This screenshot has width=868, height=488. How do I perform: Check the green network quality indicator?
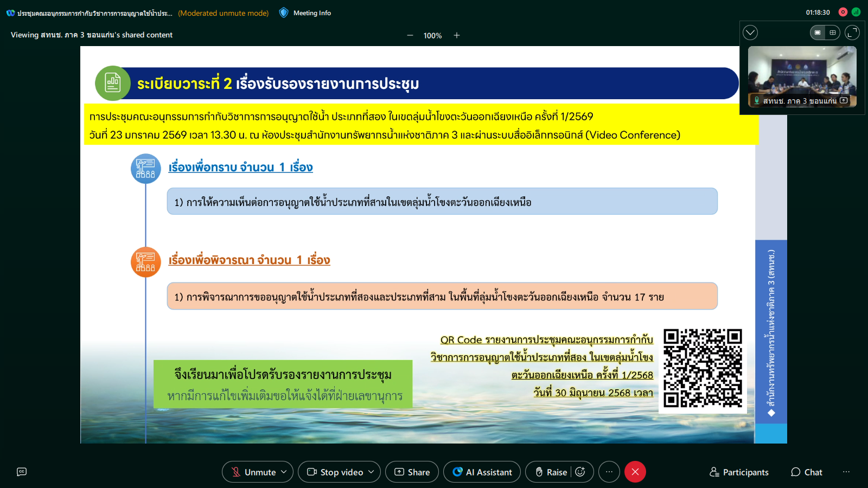(856, 12)
